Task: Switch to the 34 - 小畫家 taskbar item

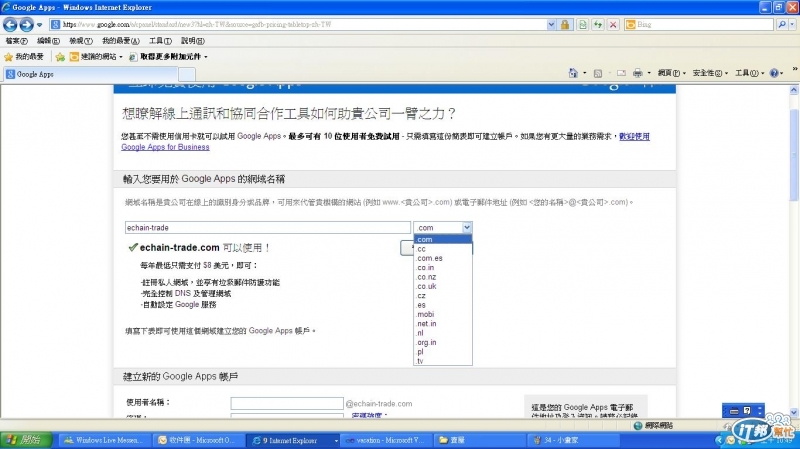Action: tap(574, 440)
